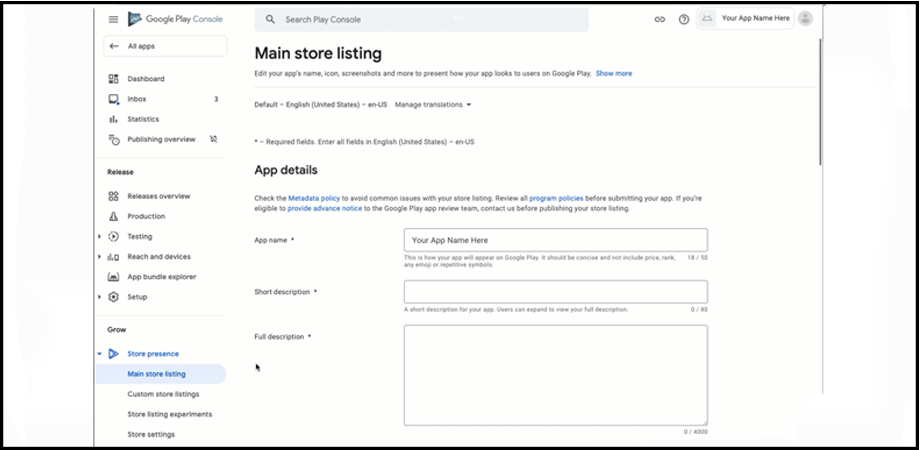This screenshot has height=450, width=920.
Task: Select the Statistics bar chart icon
Action: pyautogui.click(x=113, y=119)
